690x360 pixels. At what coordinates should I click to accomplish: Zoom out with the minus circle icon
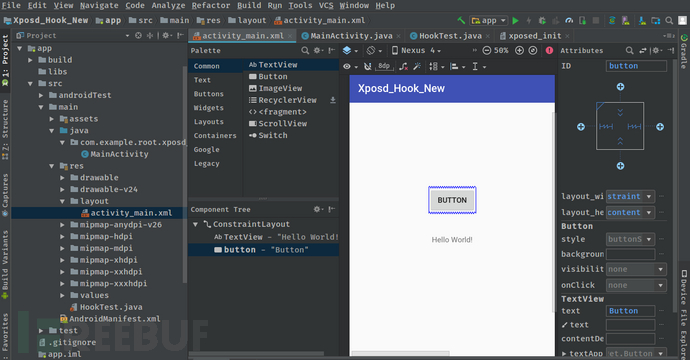(487, 51)
